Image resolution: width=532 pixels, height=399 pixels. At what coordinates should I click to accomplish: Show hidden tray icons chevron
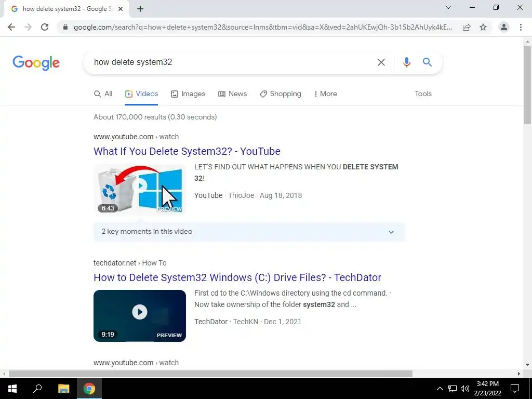(440, 389)
